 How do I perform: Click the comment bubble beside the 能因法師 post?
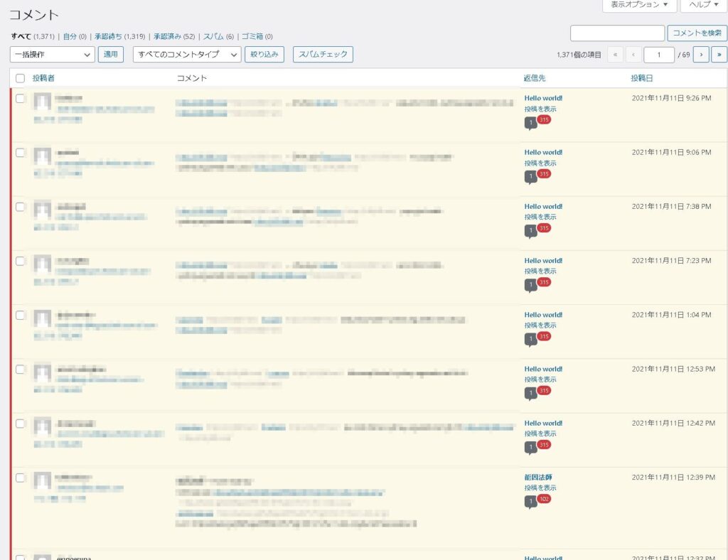(530, 501)
